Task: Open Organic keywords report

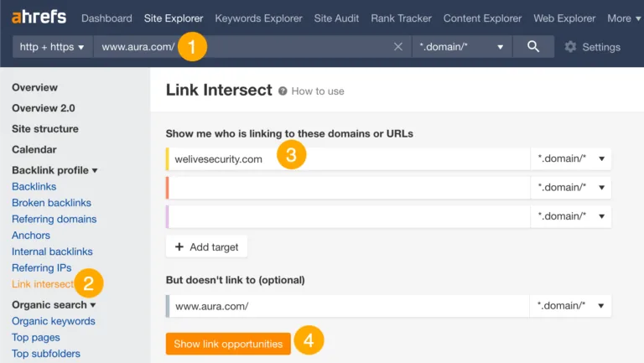Action: click(54, 321)
